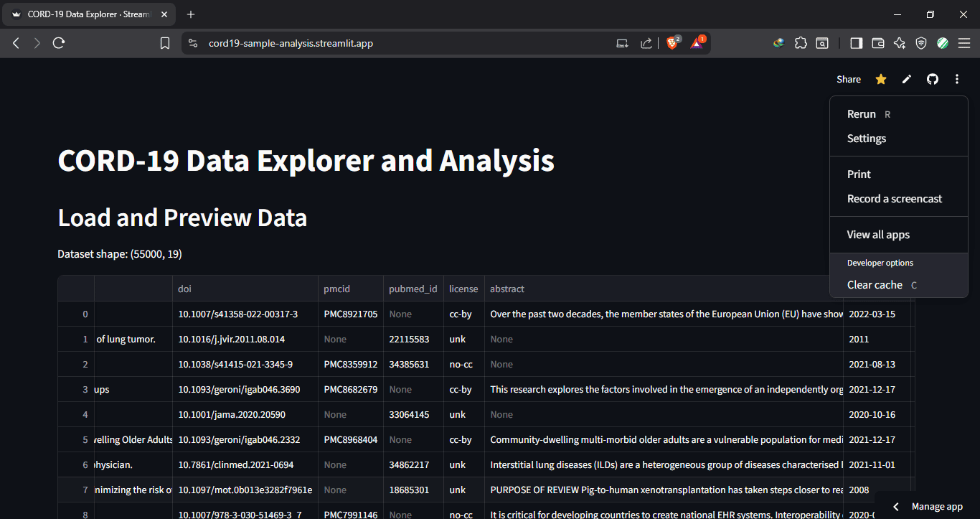Toggle the browser sidebar panel
Image resolution: width=980 pixels, height=519 pixels.
point(856,43)
